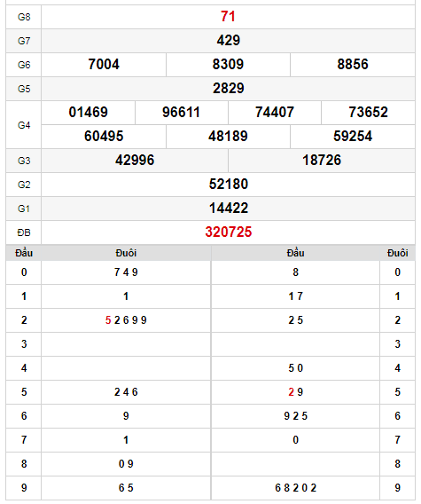This screenshot has height=504, width=421.
Task: Click head values '5 0' for tail 4
Action: pyautogui.click(x=295, y=368)
